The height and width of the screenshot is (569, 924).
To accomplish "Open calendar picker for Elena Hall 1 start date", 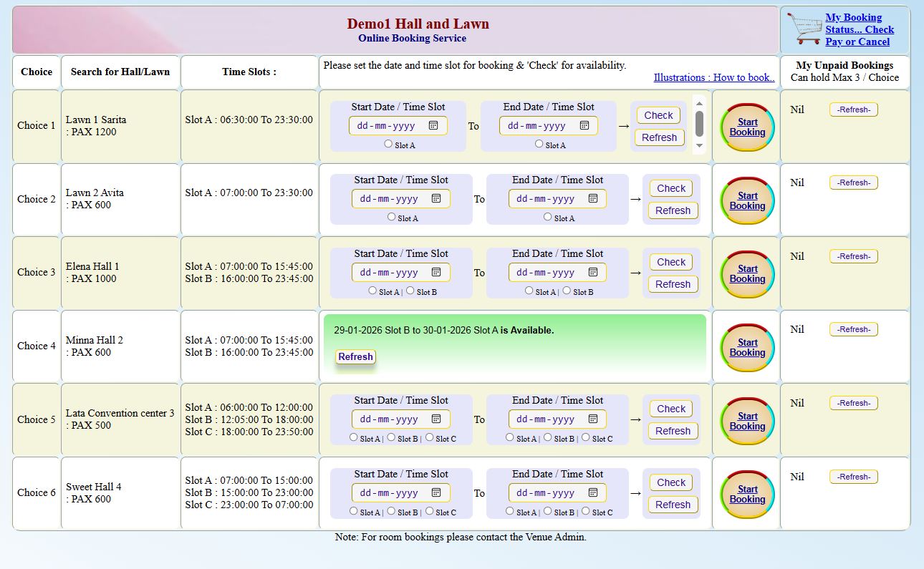I will click(x=436, y=272).
